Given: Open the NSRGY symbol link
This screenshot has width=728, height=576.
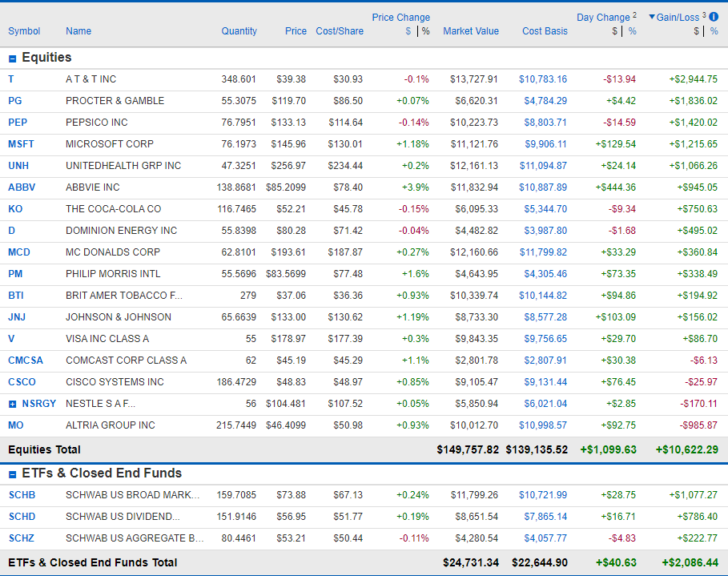Looking at the screenshot, I should (39, 404).
